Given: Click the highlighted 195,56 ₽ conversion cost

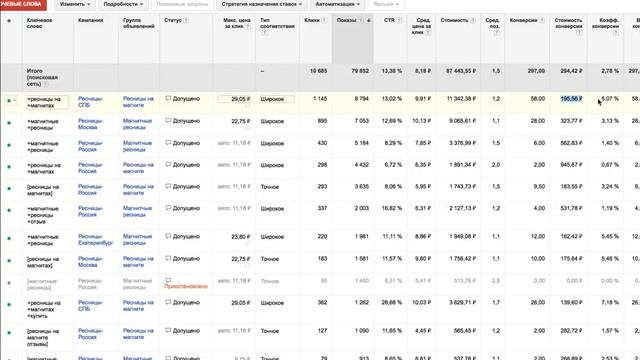Looking at the screenshot, I should [x=571, y=99].
